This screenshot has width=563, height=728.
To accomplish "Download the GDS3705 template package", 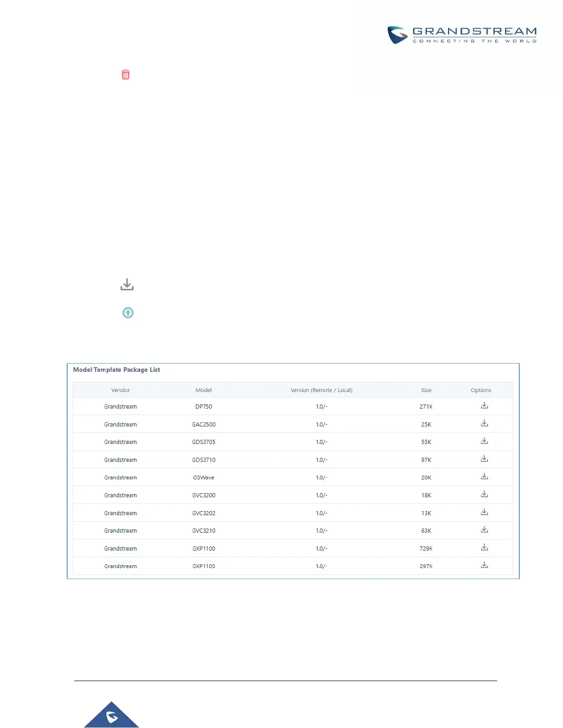I will pos(484,441).
